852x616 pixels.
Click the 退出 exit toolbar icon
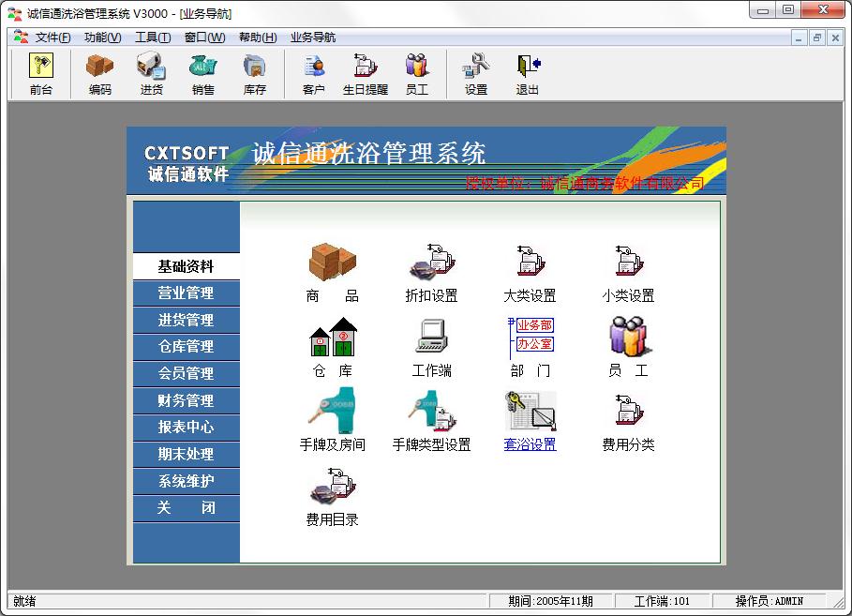(x=527, y=74)
